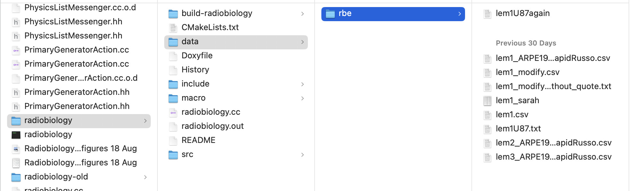Click the radiobiology executable terminal icon
Image resolution: width=644 pixels, height=191 pixels.
(x=16, y=135)
